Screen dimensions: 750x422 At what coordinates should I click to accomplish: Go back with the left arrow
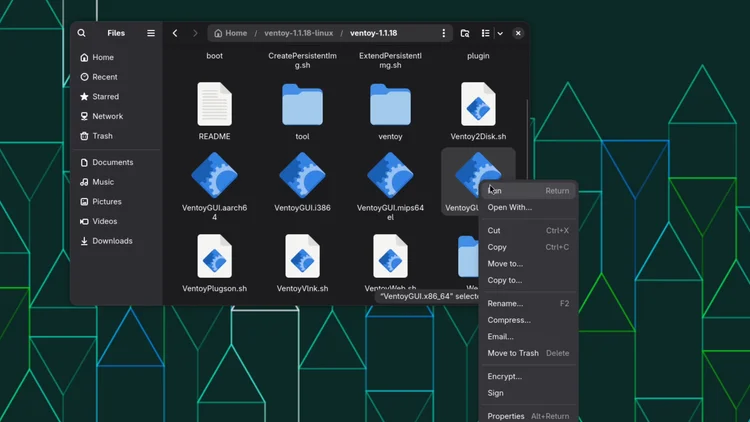[175, 33]
